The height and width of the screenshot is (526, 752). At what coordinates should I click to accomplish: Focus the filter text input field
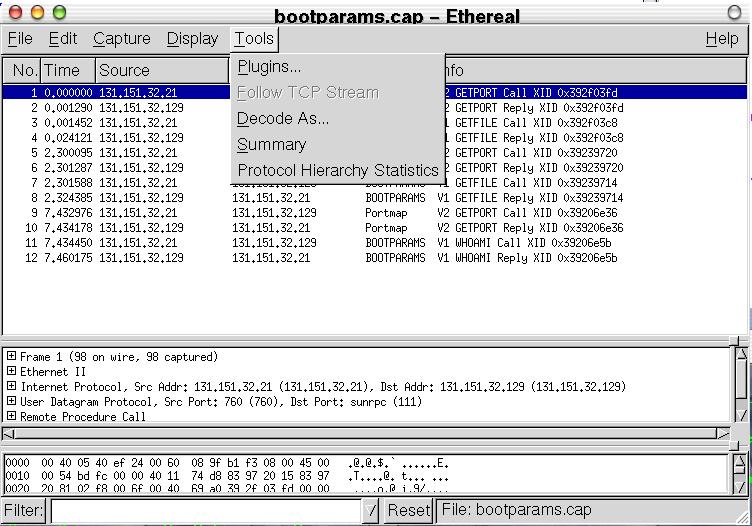point(206,510)
